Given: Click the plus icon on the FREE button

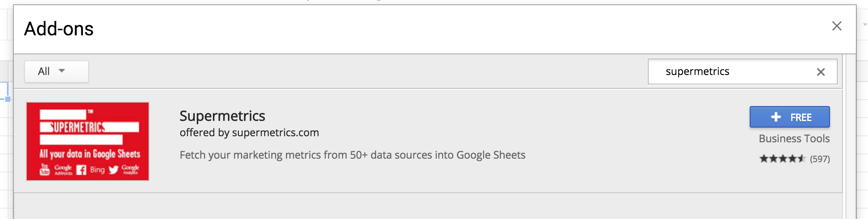Looking at the screenshot, I should click(x=776, y=117).
